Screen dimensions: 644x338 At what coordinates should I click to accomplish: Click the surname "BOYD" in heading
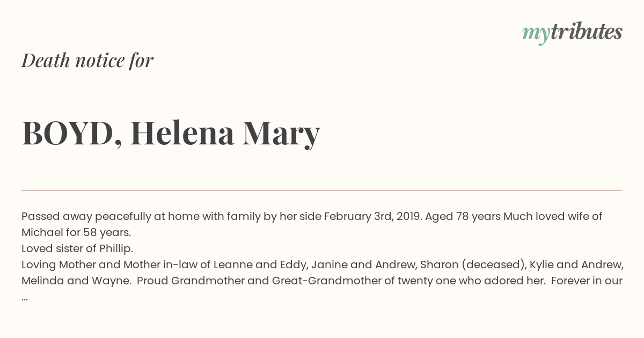point(68,133)
